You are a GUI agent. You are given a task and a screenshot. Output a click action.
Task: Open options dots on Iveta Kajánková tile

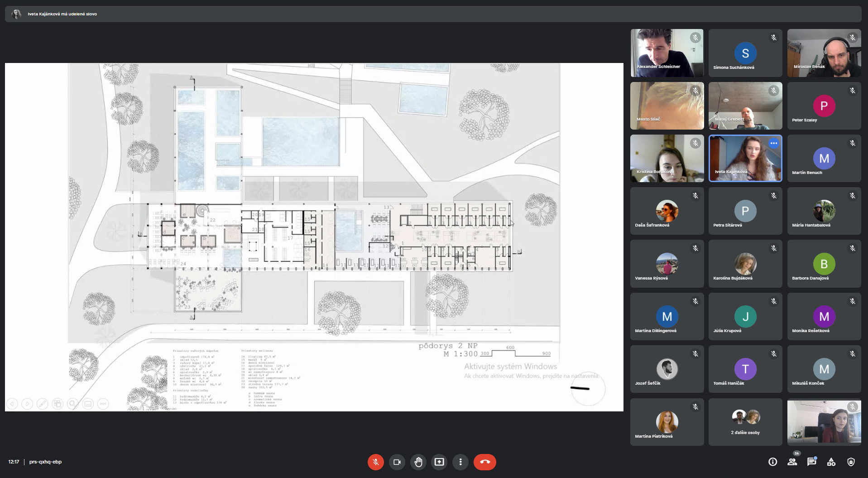click(x=773, y=143)
